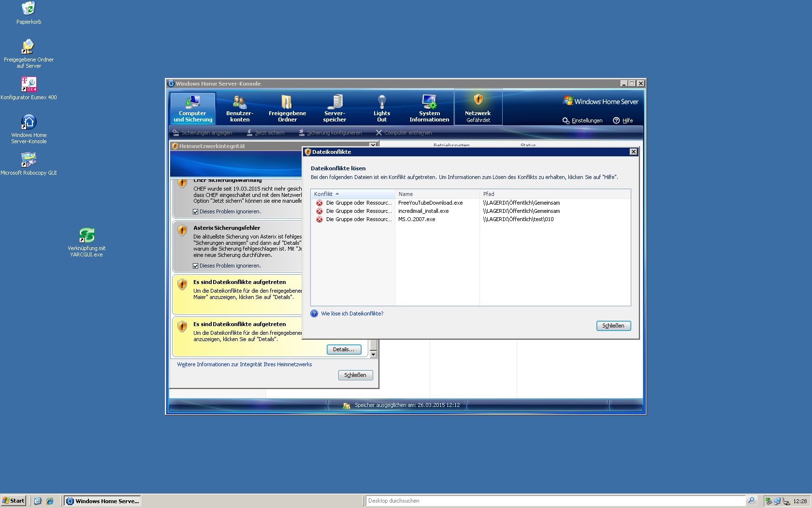The image size is (812, 508).
Task: Collapse Heimnetzwerkintegrität panel dropdown arrow
Action: pos(373,145)
